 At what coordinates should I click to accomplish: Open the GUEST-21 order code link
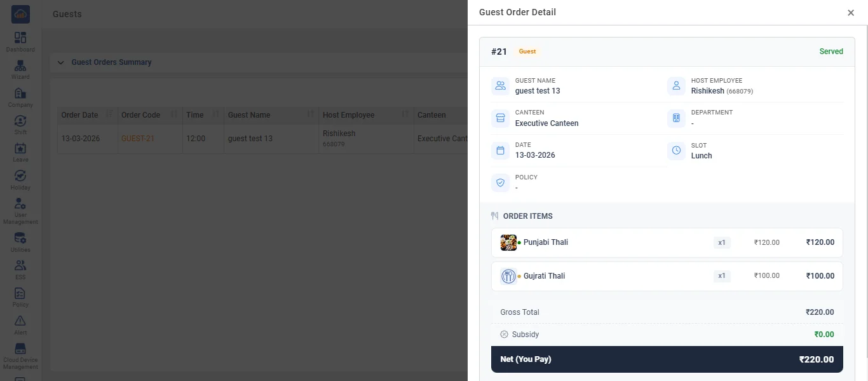coord(138,139)
